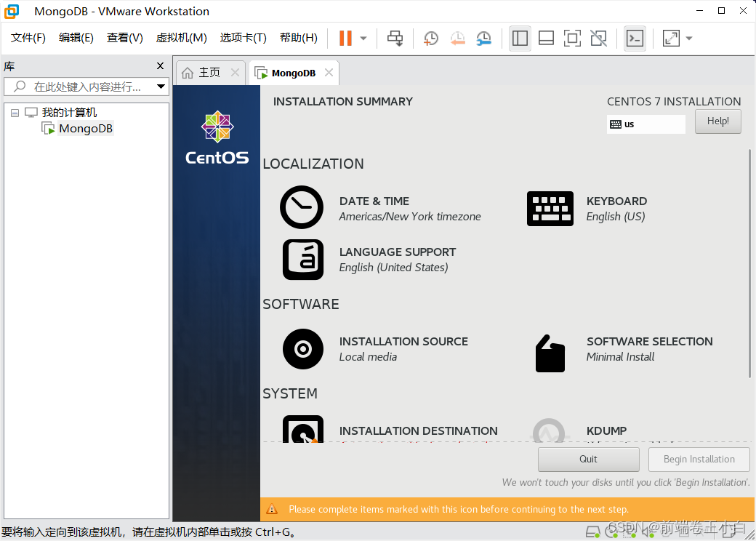Send Ctrl+Alt+Del to the guest

(x=395, y=38)
